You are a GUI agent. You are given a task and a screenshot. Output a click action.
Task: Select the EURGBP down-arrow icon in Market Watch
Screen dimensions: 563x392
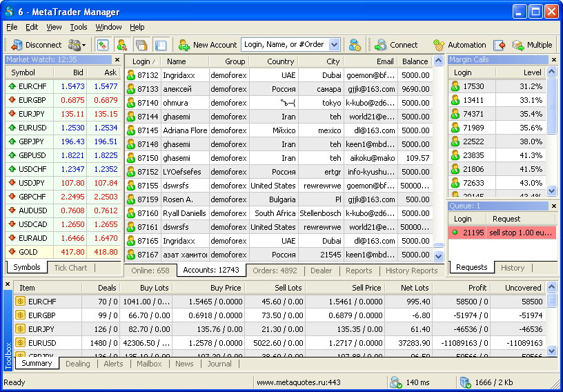pyautogui.click(x=12, y=100)
